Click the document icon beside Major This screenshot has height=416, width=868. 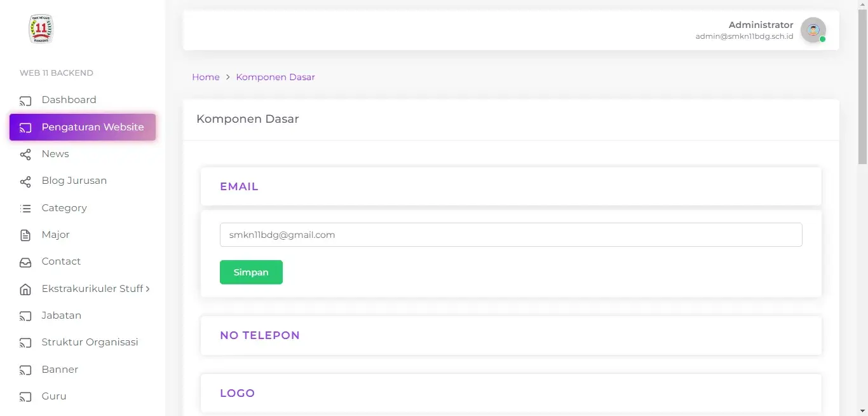click(x=25, y=235)
